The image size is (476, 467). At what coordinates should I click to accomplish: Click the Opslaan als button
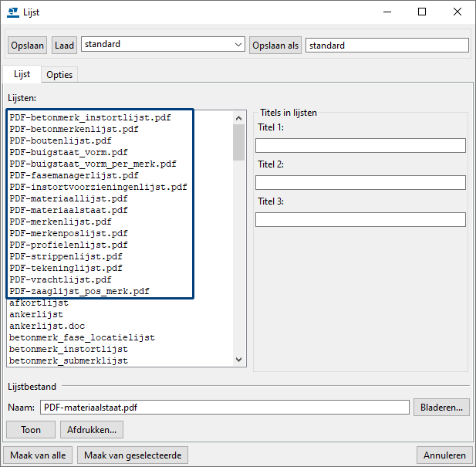tap(275, 46)
